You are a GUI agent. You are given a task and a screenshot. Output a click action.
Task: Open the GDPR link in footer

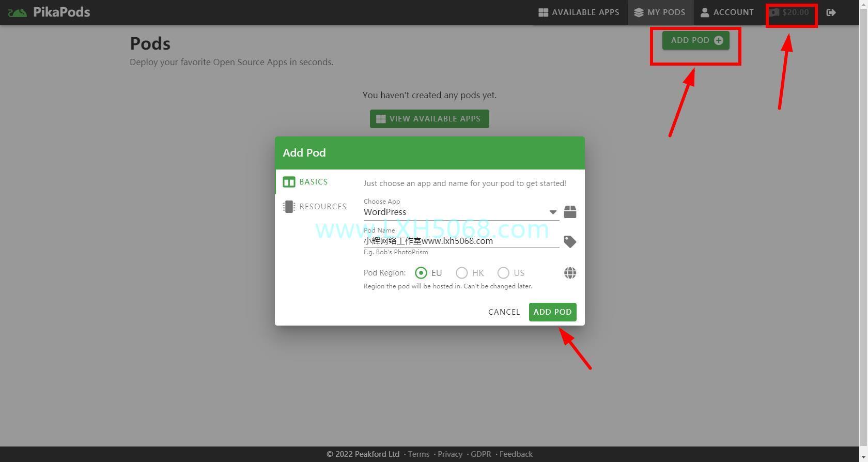pyautogui.click(x=481, y=454)
